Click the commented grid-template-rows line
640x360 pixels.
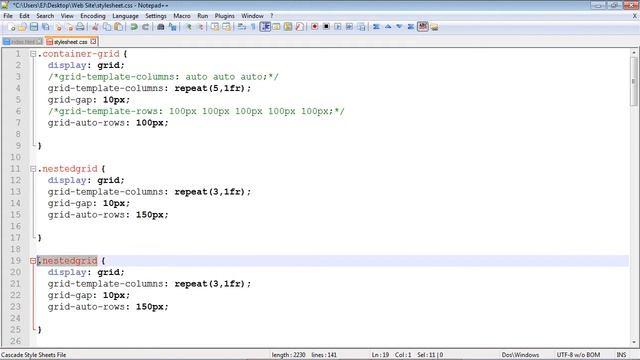click(x=196, y=111)
